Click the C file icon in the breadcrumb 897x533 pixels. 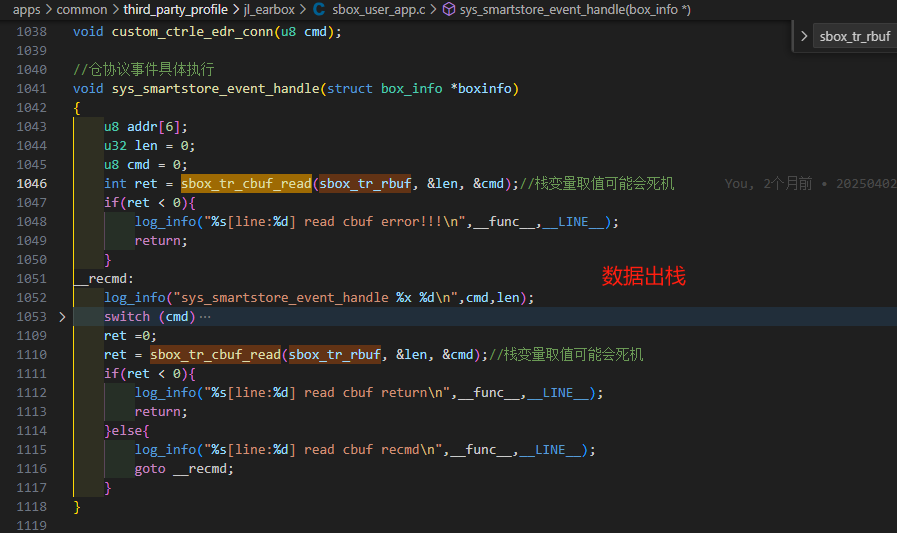pos(319,9)
